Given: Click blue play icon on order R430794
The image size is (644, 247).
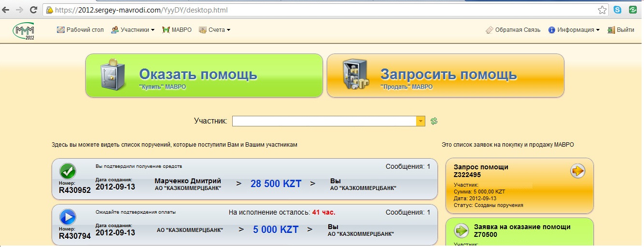Looking at the screenshot, I should pyautogui.click(x=68, y=217).
